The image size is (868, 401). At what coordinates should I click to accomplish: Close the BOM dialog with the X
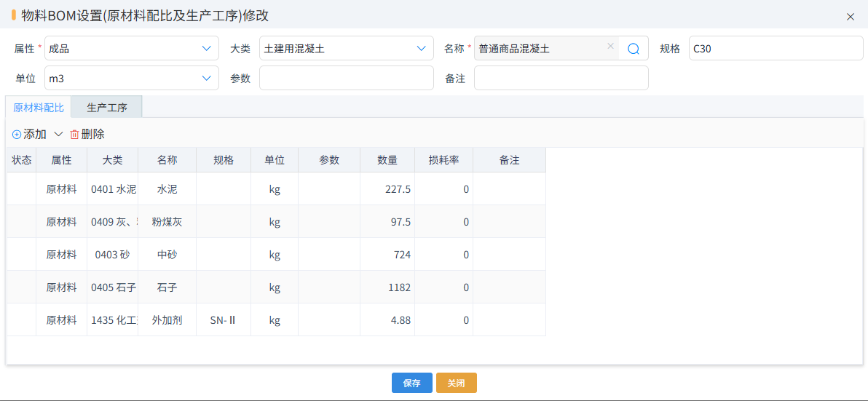[x=851, y=17]
